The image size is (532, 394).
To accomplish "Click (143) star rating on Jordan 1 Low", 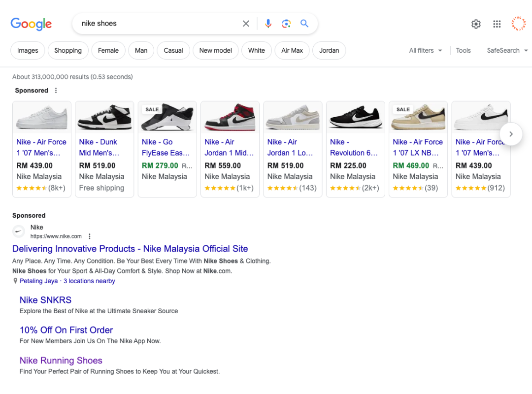I will (292, 188).
